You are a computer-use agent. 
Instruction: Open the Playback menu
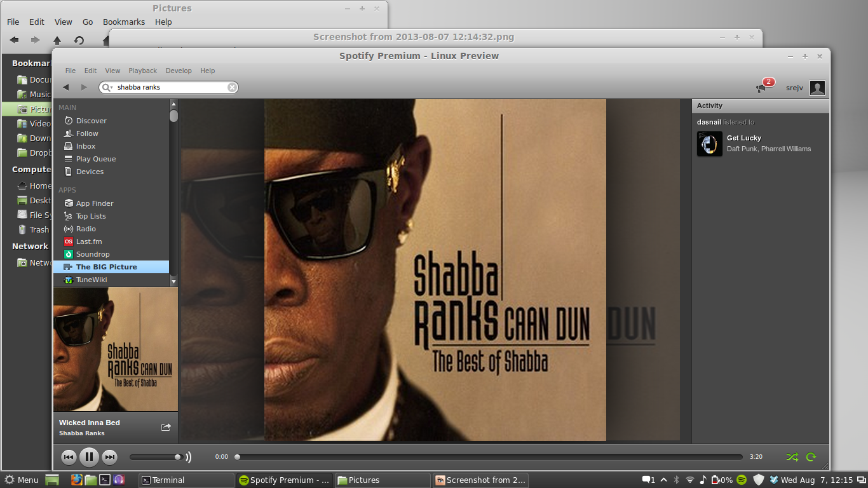coord(143,71)
